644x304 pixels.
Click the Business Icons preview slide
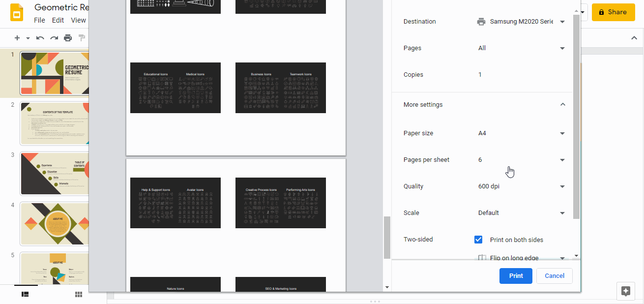(x=281, y=88)
